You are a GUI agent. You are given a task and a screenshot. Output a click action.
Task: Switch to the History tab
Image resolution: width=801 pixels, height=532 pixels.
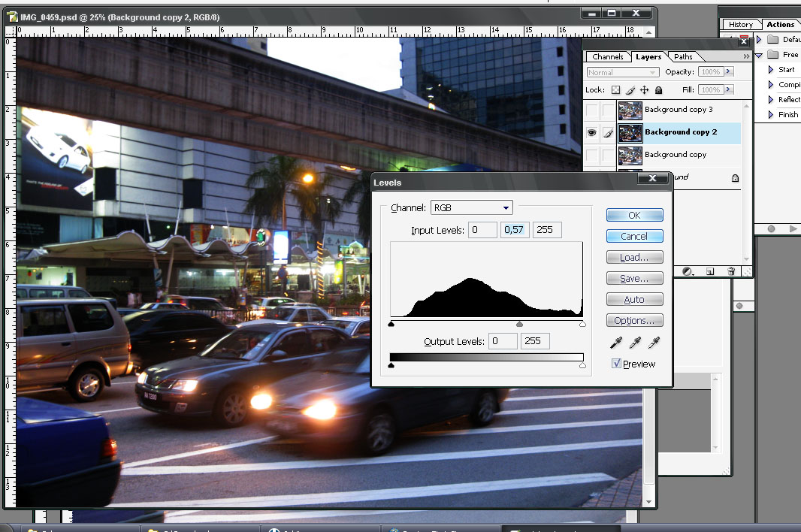point(741,25)
